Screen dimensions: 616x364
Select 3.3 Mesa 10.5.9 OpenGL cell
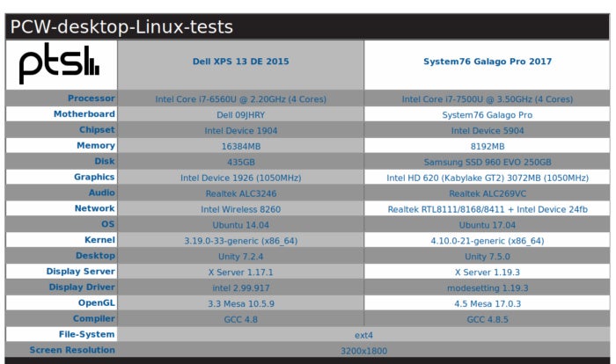[241, 303]
